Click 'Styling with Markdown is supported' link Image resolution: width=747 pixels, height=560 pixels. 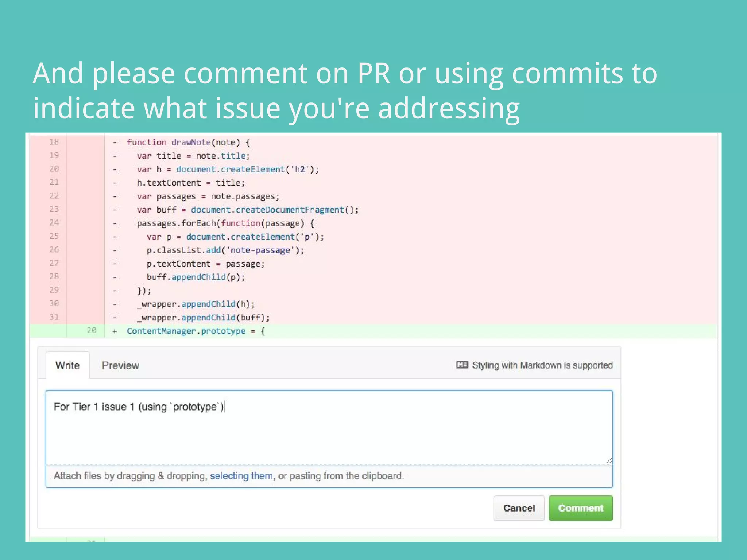point(542,365)
